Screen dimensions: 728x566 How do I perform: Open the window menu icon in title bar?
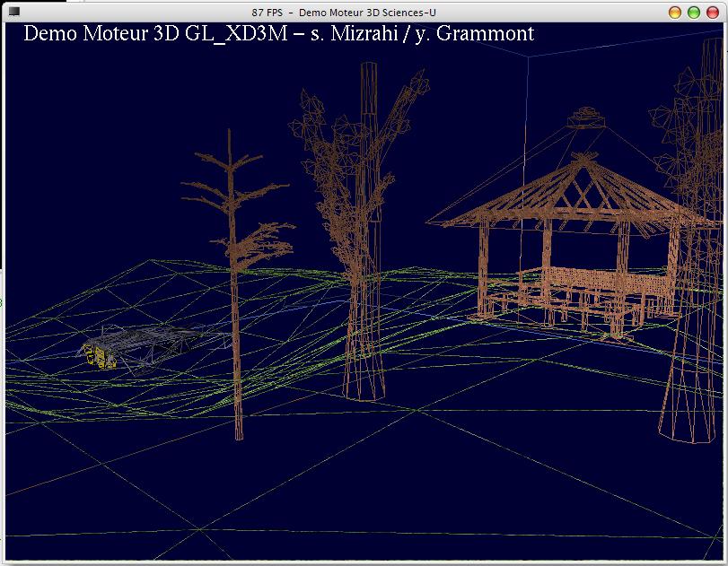[x=14, y=12]
